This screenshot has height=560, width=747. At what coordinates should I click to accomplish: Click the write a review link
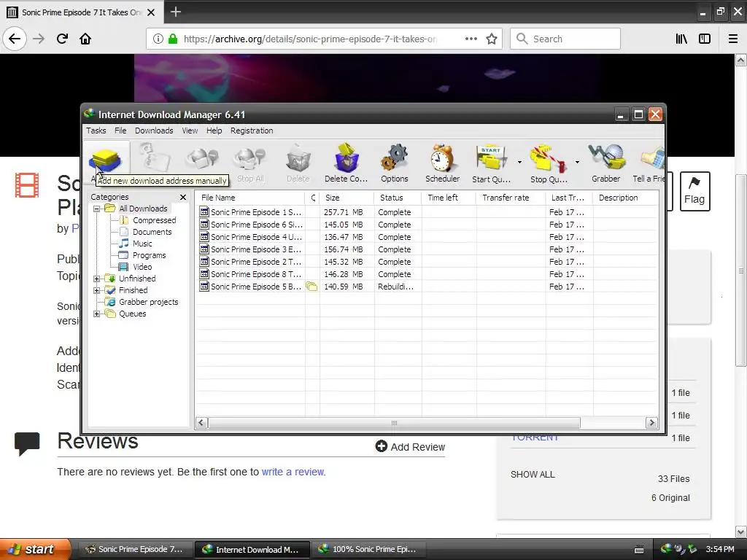pyautogui.click(x=293, y=472)
